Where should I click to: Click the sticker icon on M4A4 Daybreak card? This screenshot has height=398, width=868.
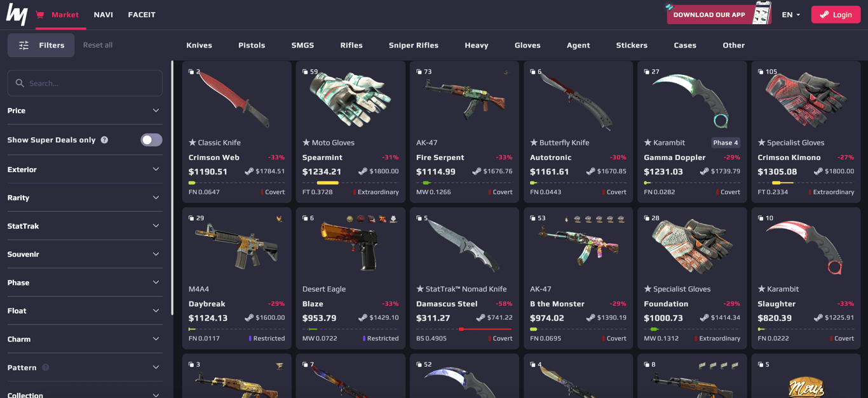tap(279, 218)
